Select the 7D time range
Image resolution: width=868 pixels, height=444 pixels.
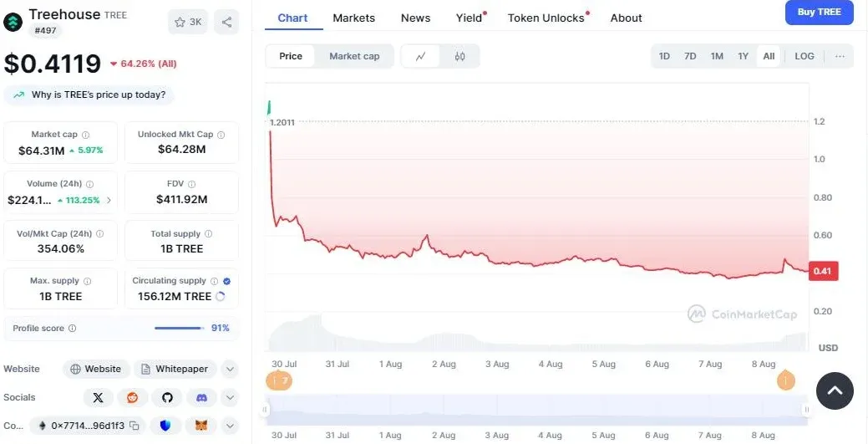(x=690, y=56)
